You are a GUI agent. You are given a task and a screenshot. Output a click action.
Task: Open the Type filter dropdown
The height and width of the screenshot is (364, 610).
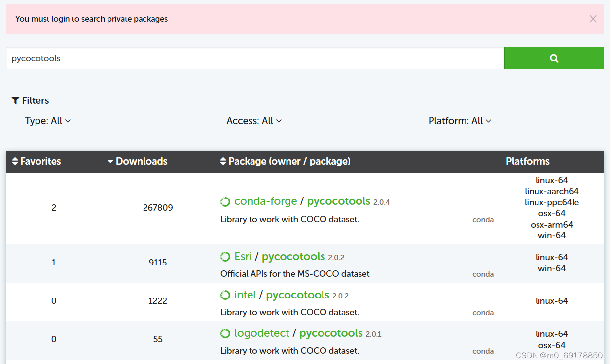48,120
